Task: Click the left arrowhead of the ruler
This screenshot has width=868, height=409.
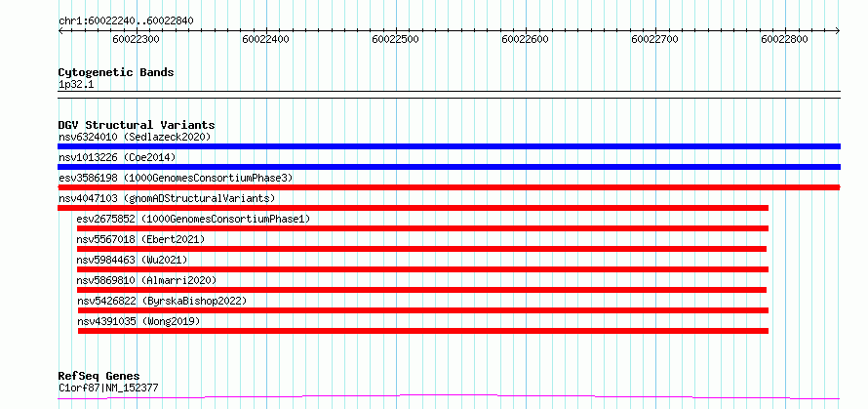Action: click(x=60, y=31)
